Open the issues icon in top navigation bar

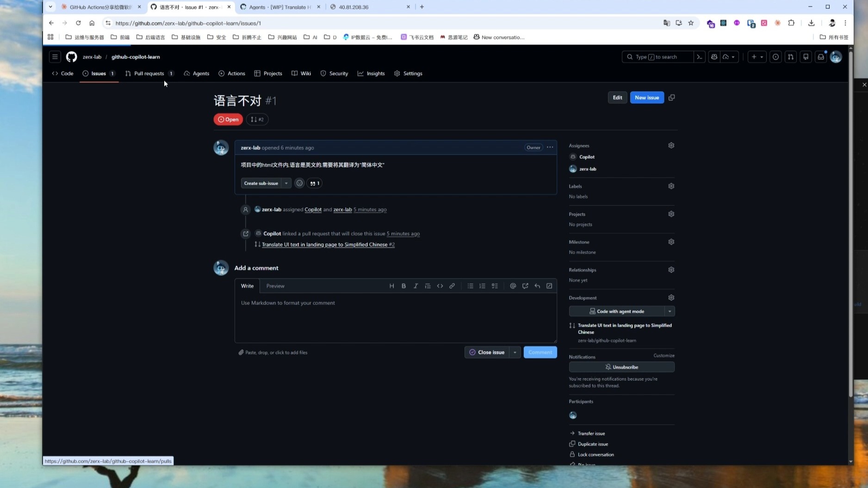coord(775,57)
